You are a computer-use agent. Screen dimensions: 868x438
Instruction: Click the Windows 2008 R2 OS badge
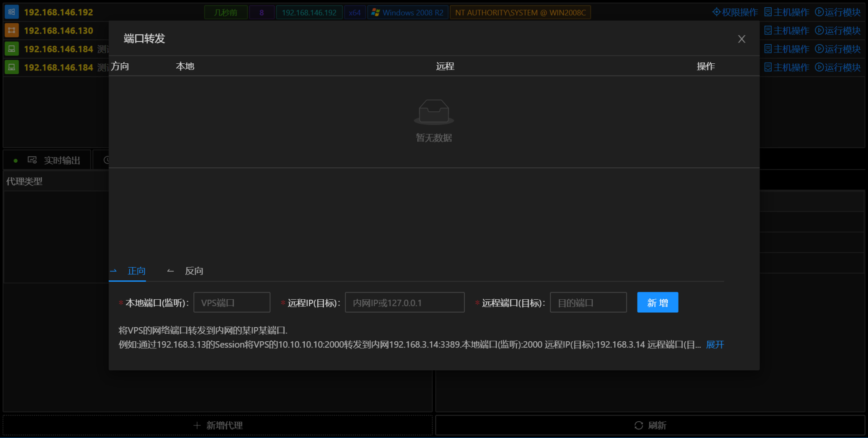coord(407,12)
